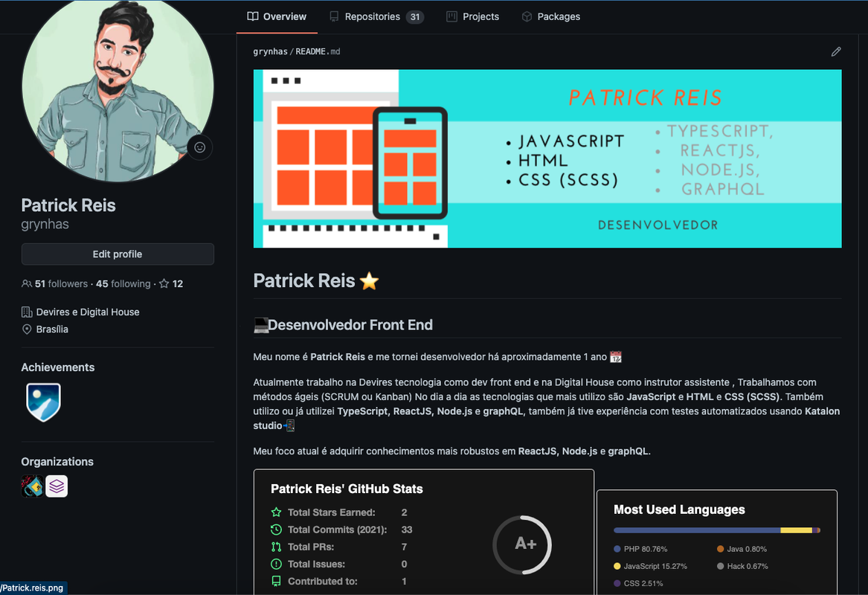
Task: Click the Edit profile button
Action: point(118,254)
